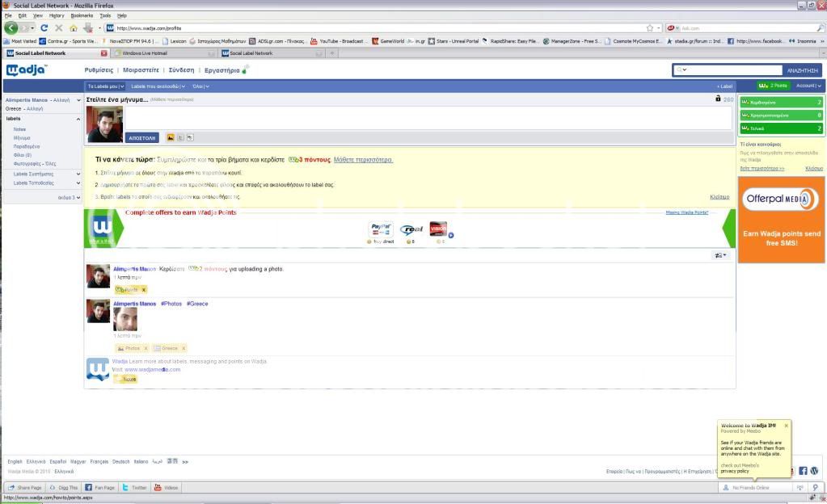Open the Bookmarks menu
The image size is (827, 504).
[x=82, y=15]
